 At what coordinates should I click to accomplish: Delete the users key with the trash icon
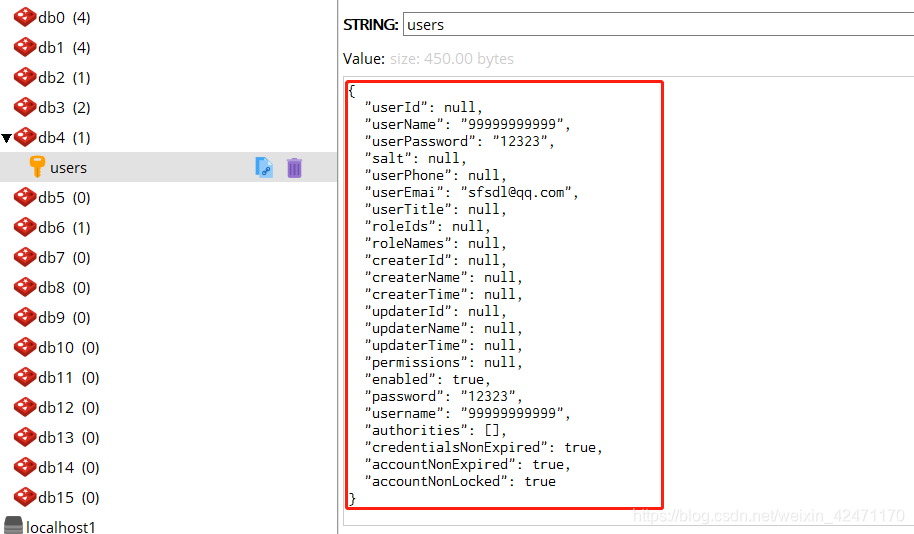click(294, 168)
